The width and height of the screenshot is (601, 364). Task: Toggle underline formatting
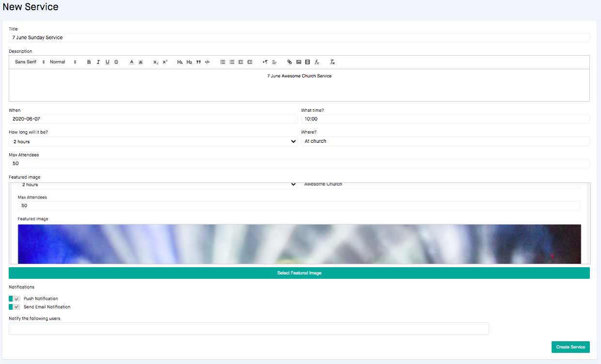(107, 61)
